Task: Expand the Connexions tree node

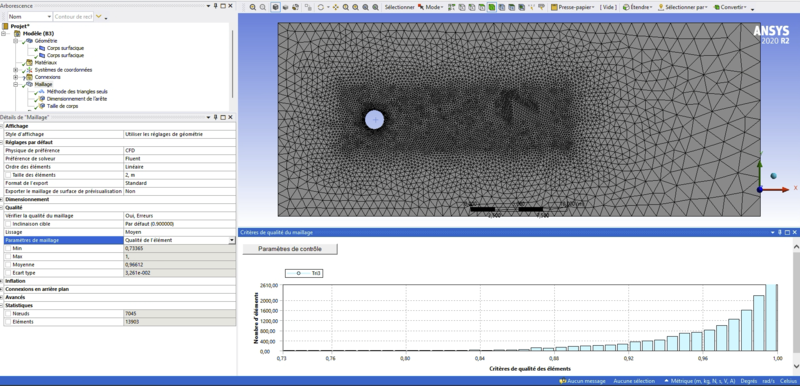Action: coord(16,77)
